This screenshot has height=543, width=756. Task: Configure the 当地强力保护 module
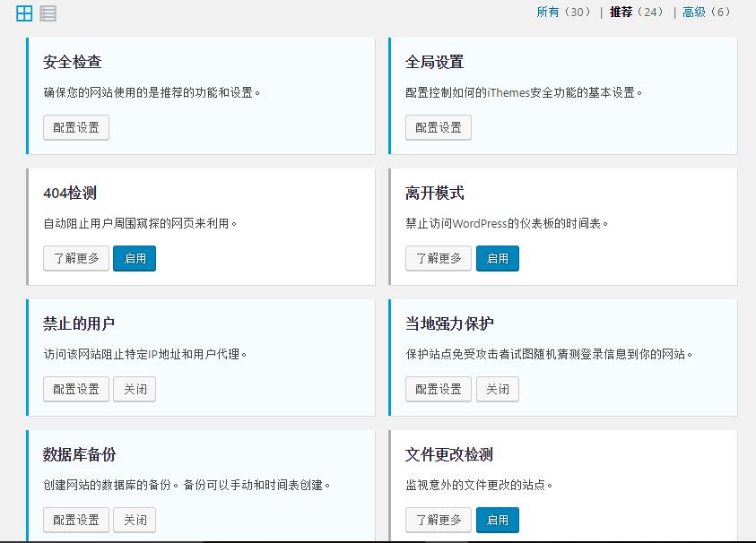pyautogui.click(x=438, y=389)
